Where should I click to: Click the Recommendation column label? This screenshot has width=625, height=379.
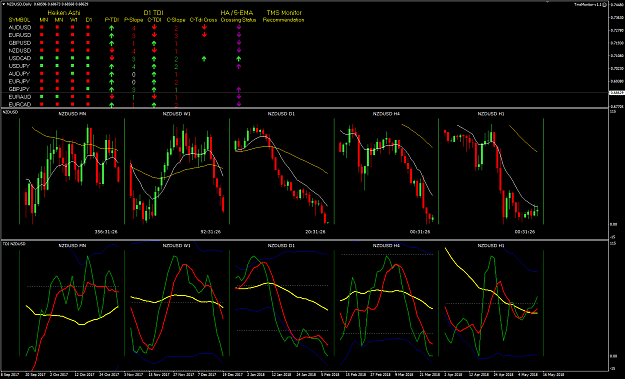point(283,20)
